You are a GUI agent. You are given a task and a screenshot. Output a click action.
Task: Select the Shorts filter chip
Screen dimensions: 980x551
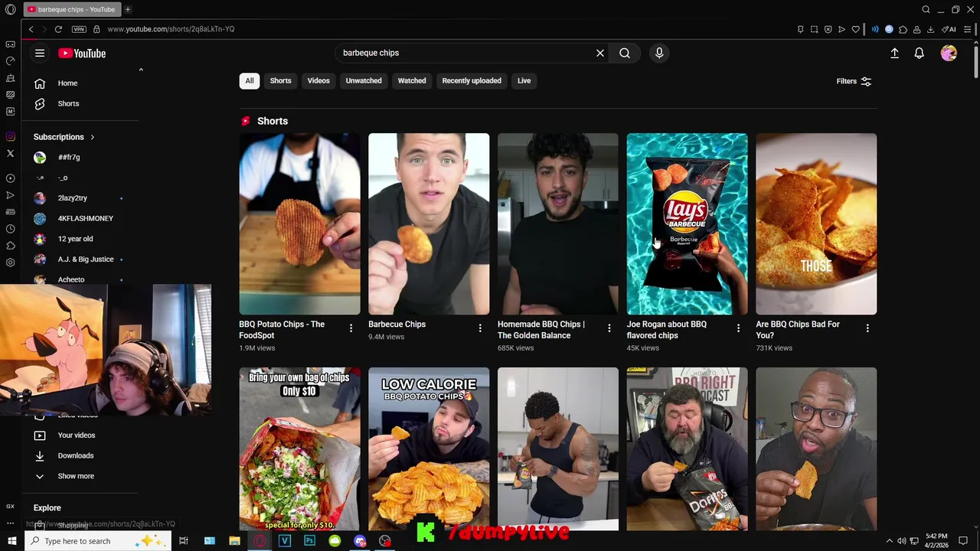tap(280, 80)
